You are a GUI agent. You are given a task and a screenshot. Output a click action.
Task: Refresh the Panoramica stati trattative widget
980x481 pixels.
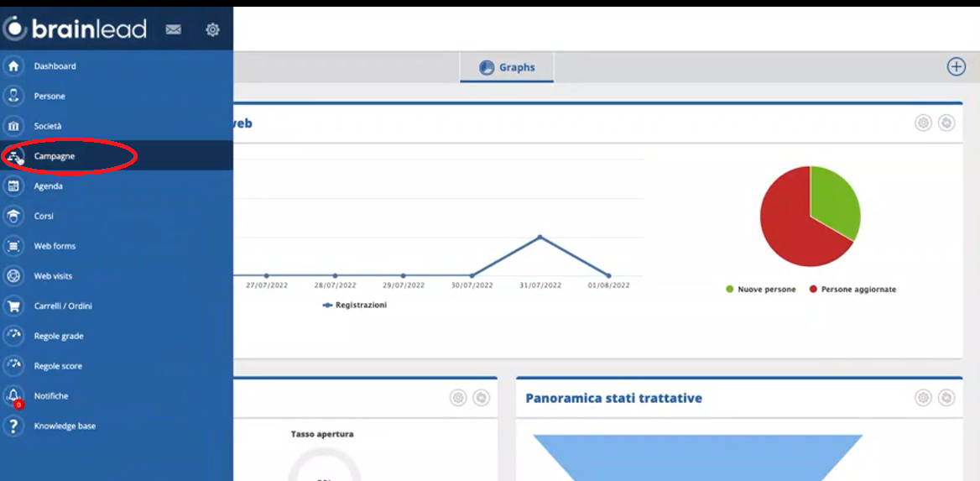point(946,397)
